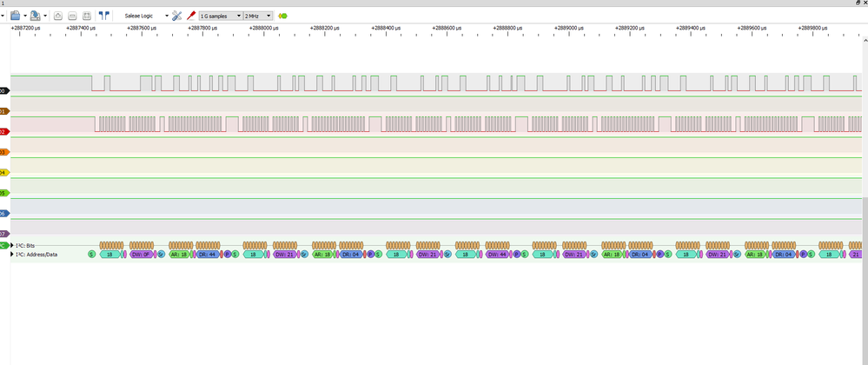Open the device configuration wrench icon

click(177, 16)
